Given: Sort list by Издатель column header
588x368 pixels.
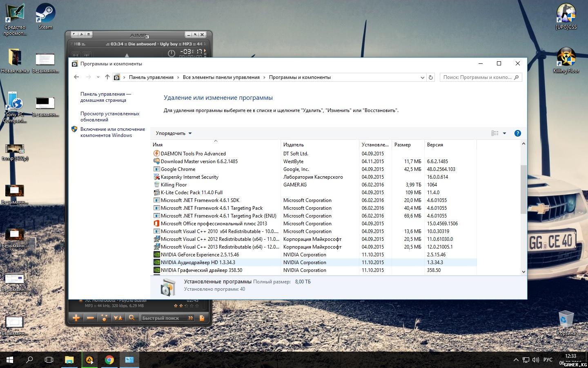Looking at the screenshot, I should click(x=294, y=145).
